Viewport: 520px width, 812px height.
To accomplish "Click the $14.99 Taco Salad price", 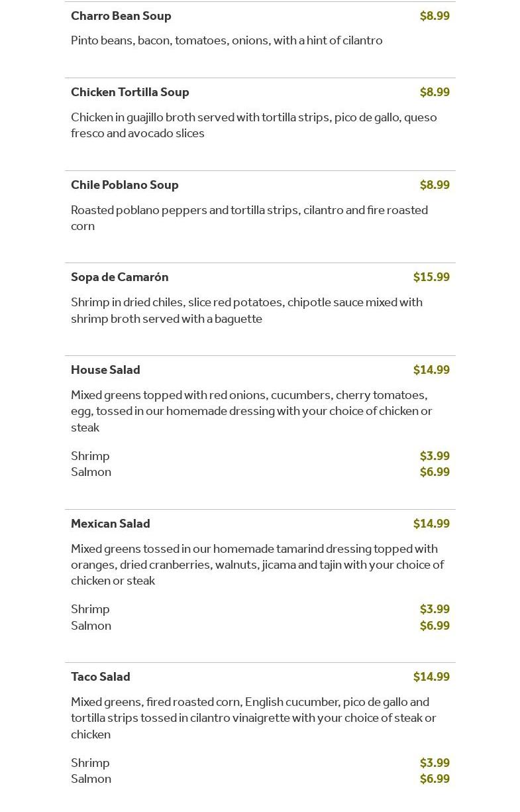I will (x=431, y=677).
